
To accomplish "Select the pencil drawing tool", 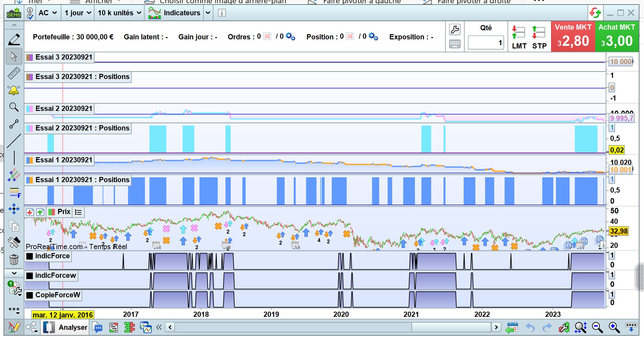I will tap(14, 40).
